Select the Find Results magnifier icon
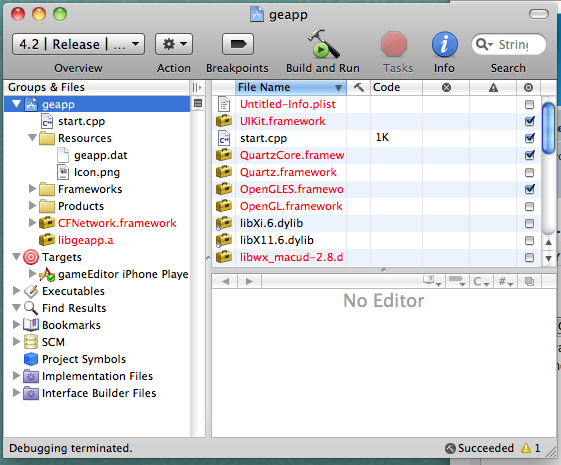 31,308
